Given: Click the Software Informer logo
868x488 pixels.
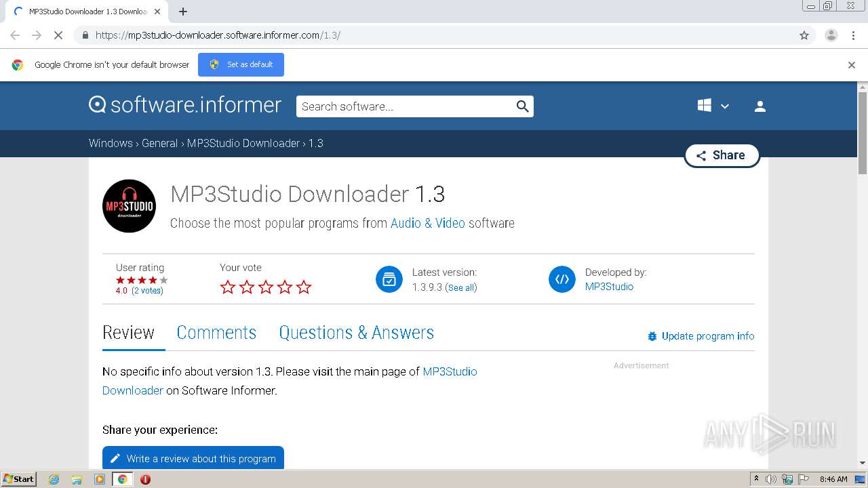Looking at the screenshot, I should (x=184, y=105).
